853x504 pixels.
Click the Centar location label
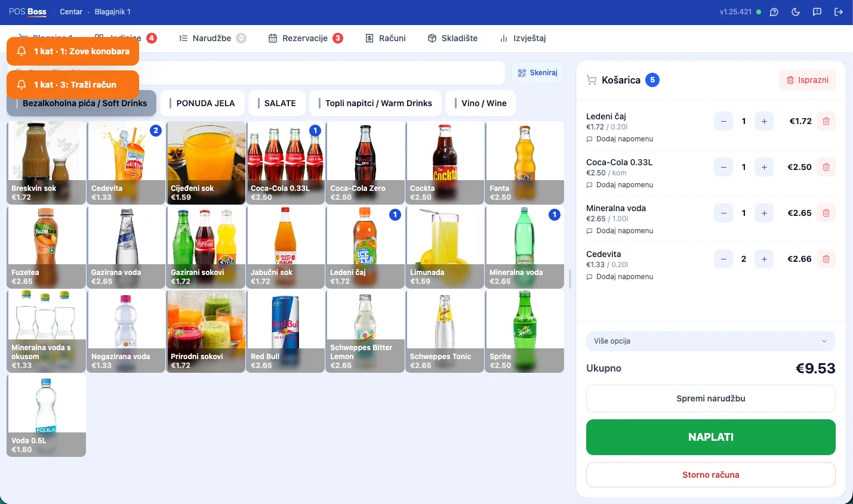[x=71, y=12]
